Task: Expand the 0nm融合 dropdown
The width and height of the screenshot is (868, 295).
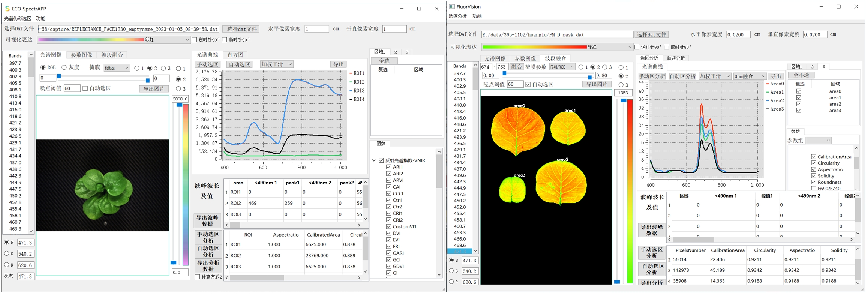Action: coord(750,76)
